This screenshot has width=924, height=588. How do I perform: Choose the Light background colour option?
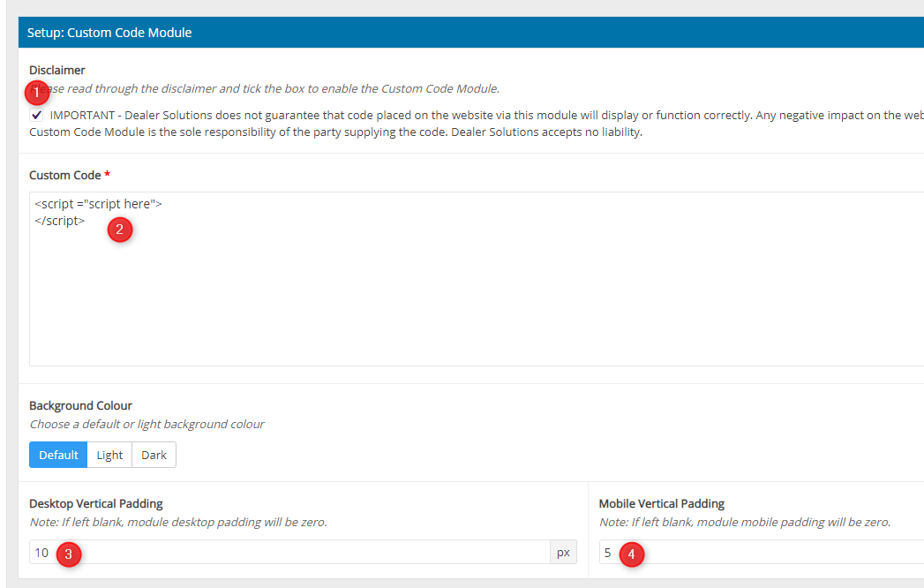109,455
